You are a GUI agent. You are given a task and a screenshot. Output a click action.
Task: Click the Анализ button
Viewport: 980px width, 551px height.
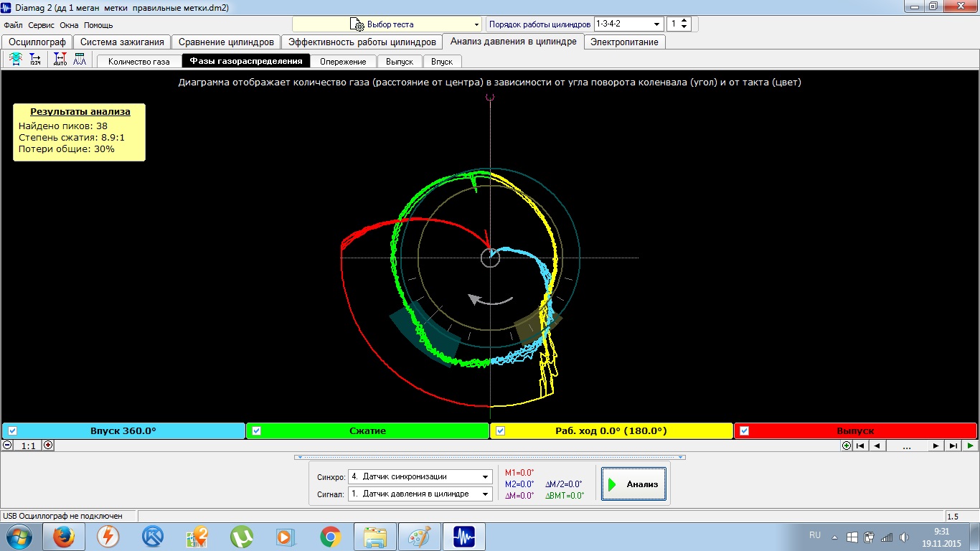[x=633, y=484]
